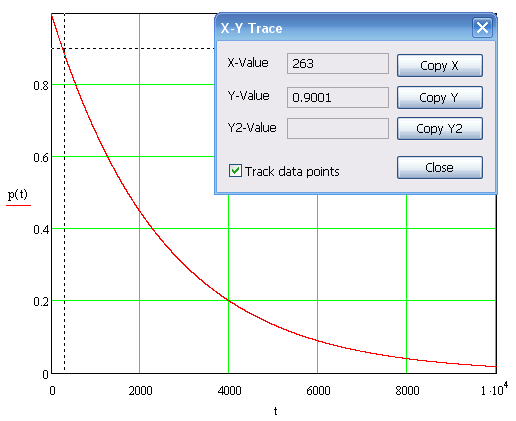Click the 0.8 y-axis tick label
This screenshot has width=516, height=421.
click(41, 85)
